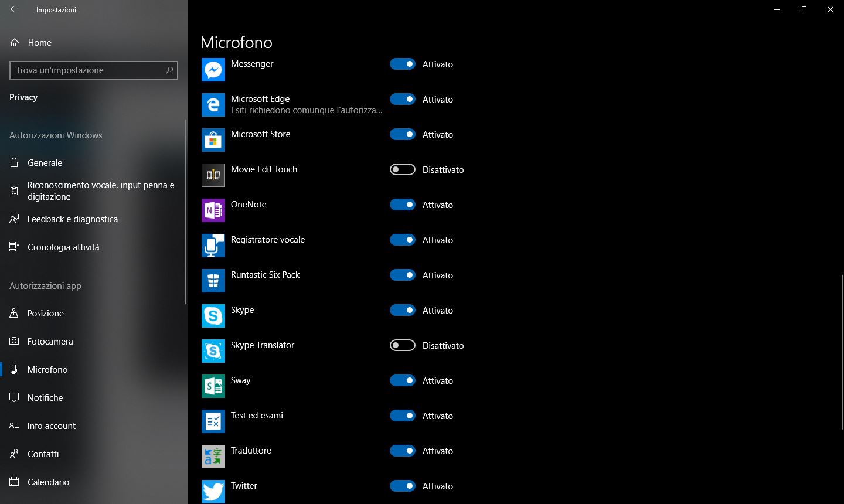This screenshot has width=844, height=504.
Task: Toggle Registratore vocale microphone access
Action: pos(403,240)
